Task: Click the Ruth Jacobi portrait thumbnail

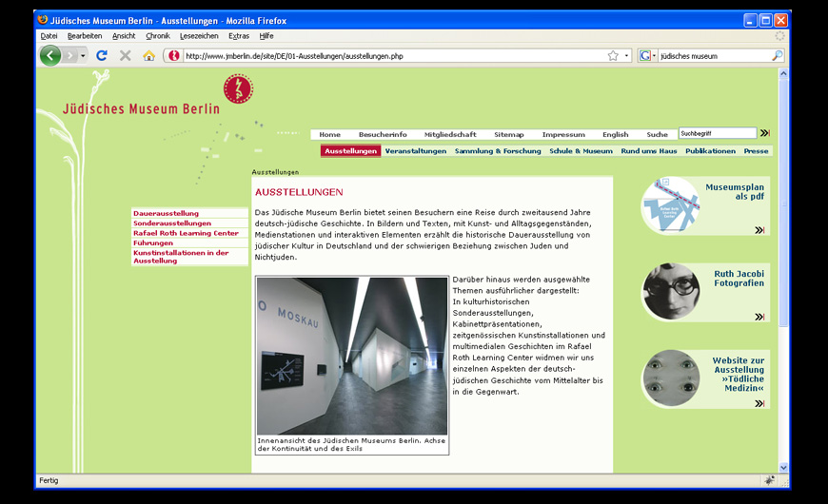Action: point(671,291)
